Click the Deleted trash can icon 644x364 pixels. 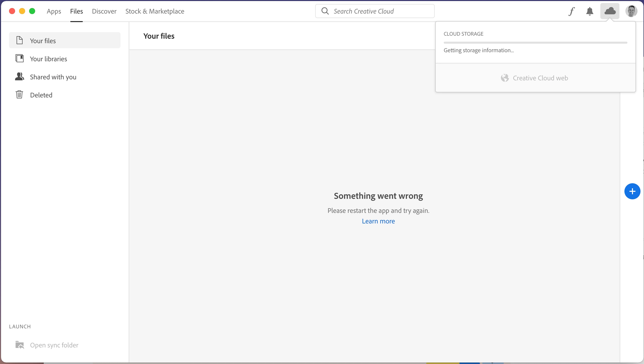(x=20, y=95)
